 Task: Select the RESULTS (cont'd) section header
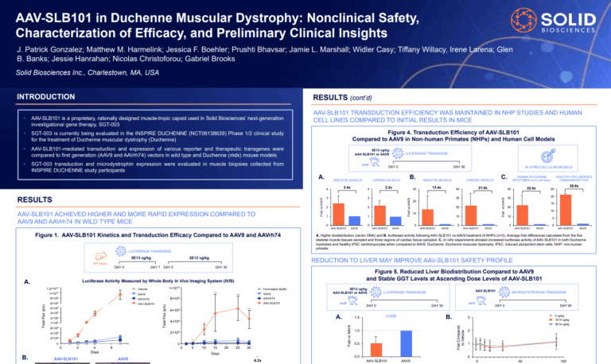344,98
